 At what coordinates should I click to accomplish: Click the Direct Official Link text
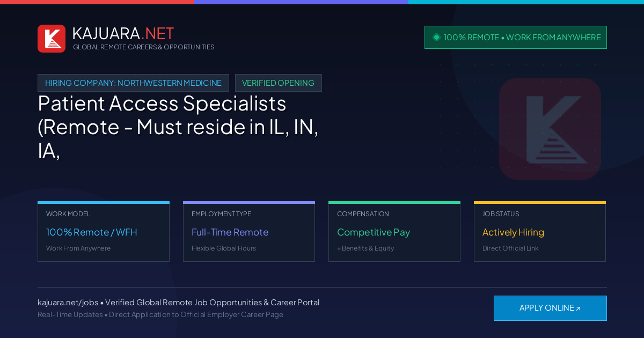coord(510,248)
